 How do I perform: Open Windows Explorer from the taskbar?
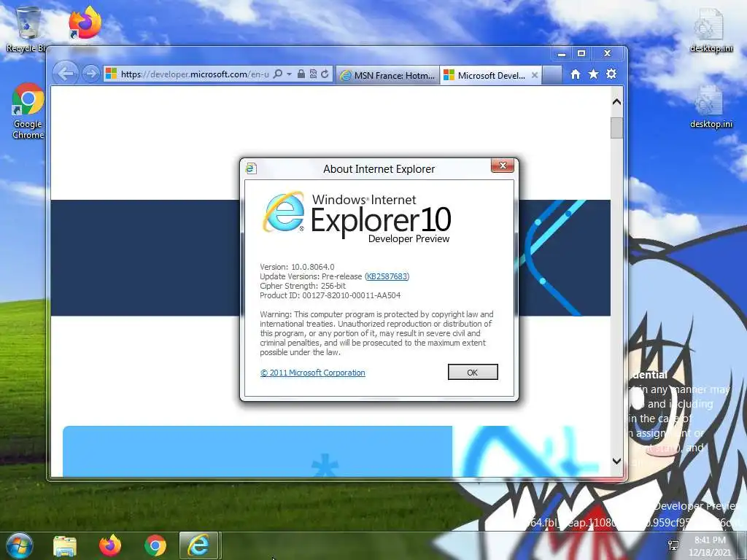[65, 545]
